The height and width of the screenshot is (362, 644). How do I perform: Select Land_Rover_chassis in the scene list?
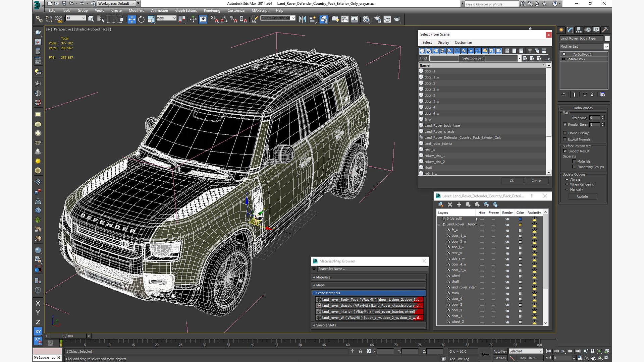439,131
